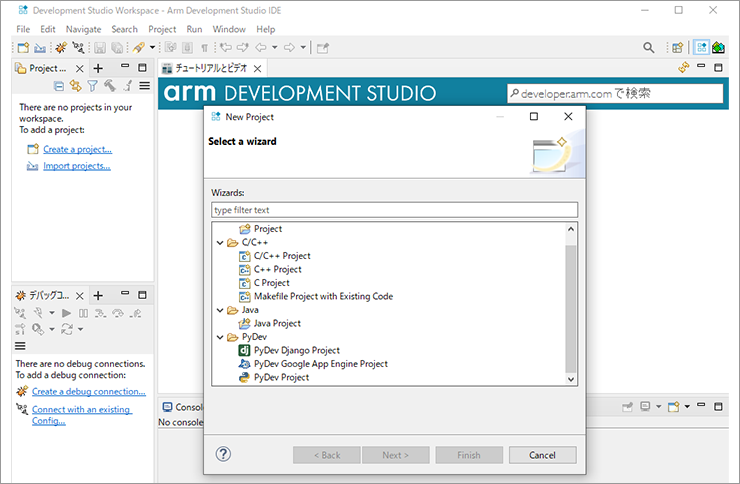Click the bug-shaped New Debug Connection toolbar icon

tap(61, 48)
